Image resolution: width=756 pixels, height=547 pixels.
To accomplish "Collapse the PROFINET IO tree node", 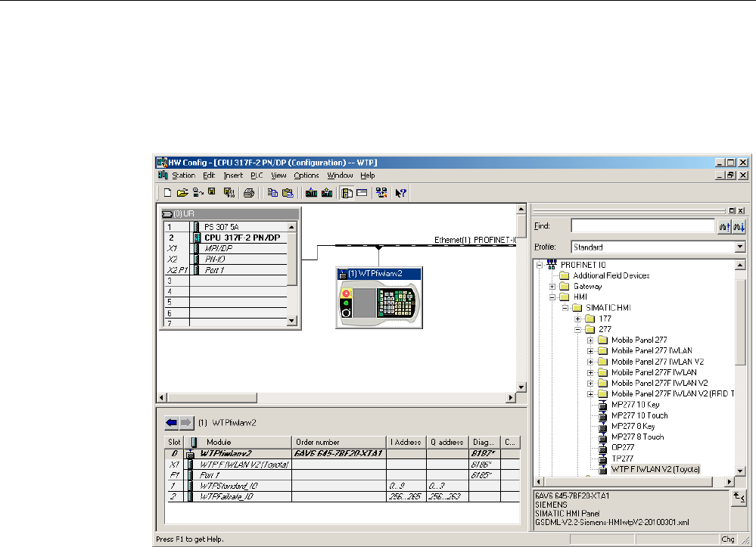I will [540, 265].
